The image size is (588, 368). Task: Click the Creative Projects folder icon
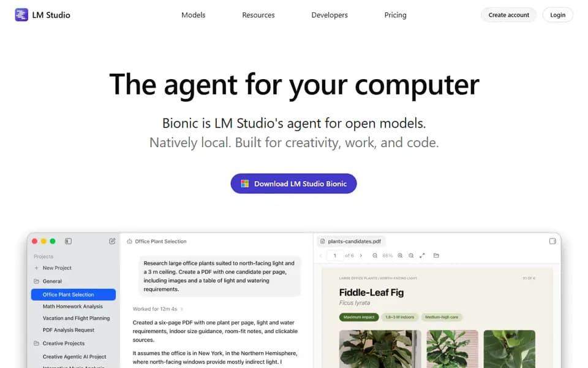tap(36, 343)
